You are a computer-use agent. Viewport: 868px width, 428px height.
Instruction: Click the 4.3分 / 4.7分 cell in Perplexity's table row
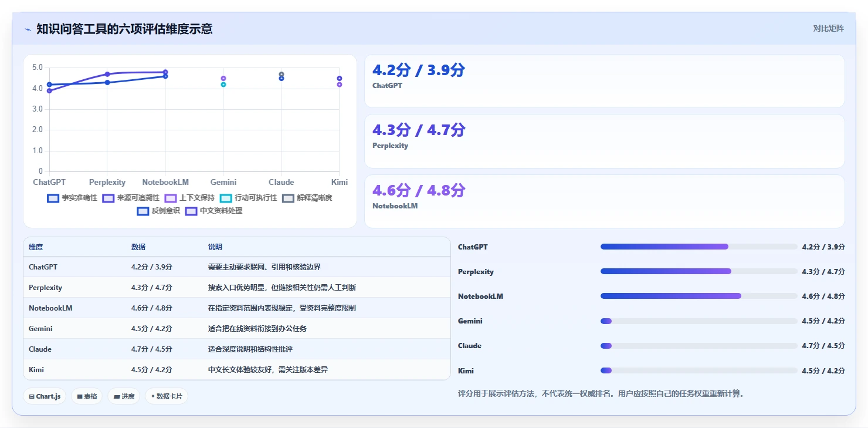[x=152, y=288]
